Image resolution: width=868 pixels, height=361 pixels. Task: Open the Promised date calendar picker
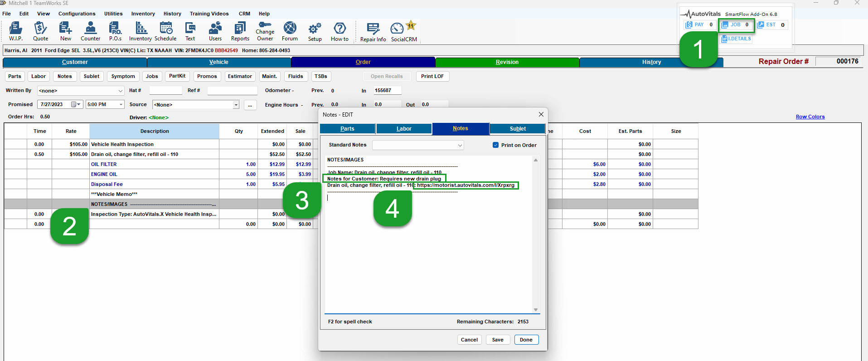tap(76, 104)
